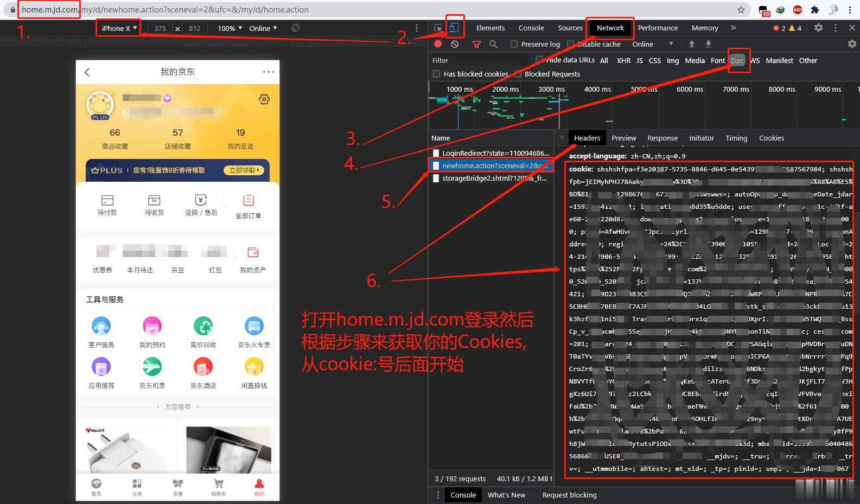The image size is (860, 504).
Task: Open the Extensions puzzle icon
Action: [815, 9]
